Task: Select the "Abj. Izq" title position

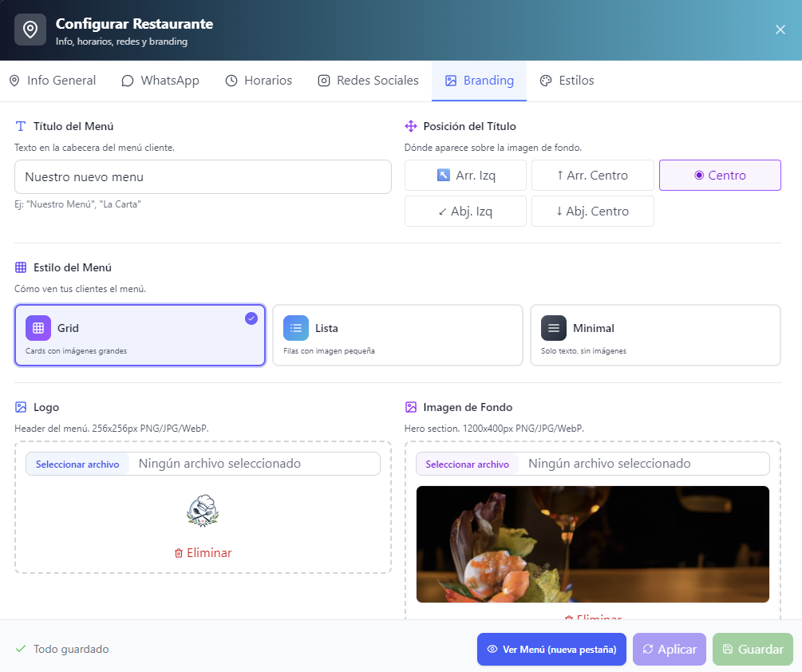Action: [x=465, y=211]
